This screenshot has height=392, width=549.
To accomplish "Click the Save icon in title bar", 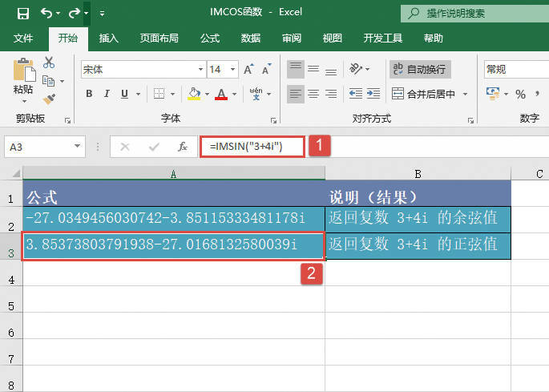I will (x=22, y=13).
